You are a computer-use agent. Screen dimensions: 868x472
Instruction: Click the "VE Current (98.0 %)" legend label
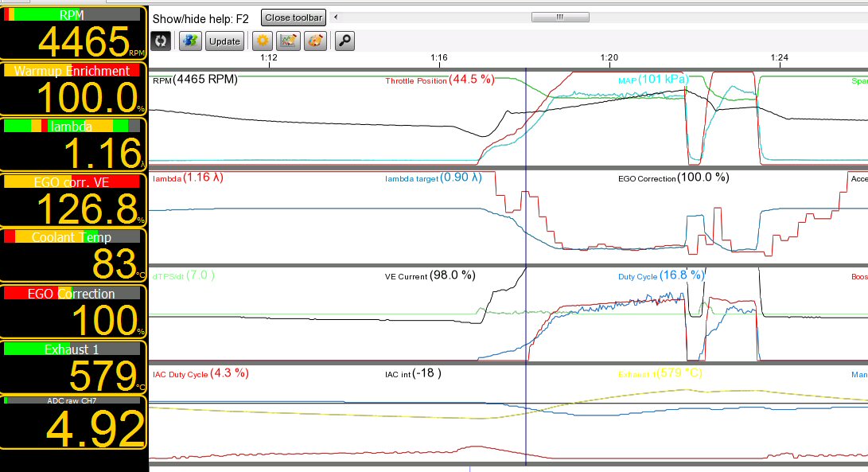(430, 275)
